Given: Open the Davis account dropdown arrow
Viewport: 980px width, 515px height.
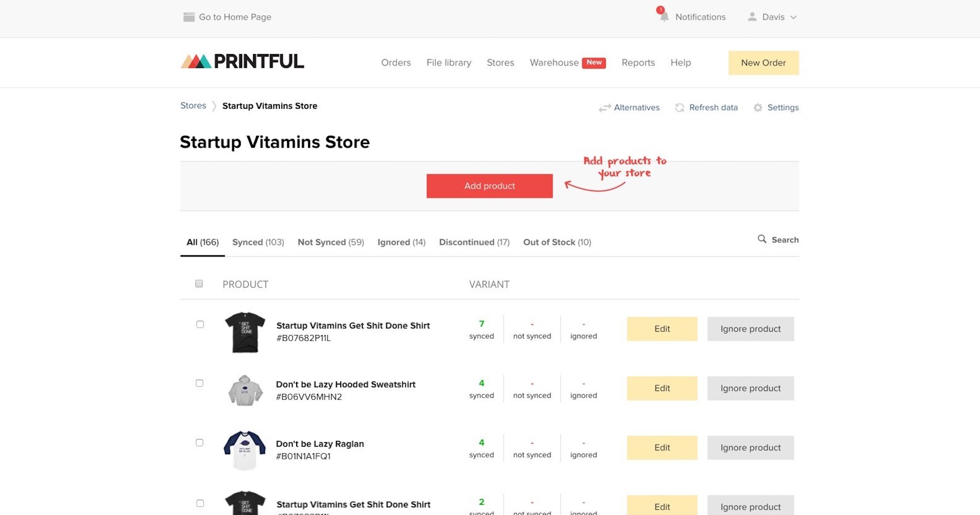Looking at the screenshot, I should click(793, 17).
